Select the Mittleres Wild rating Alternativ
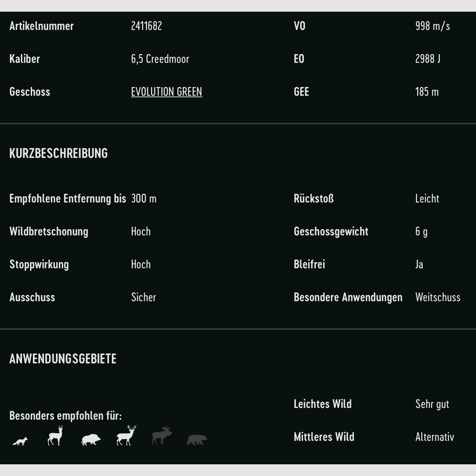Image resolution: width=476 pixels, height=476 pixels. tap(435, 437)
